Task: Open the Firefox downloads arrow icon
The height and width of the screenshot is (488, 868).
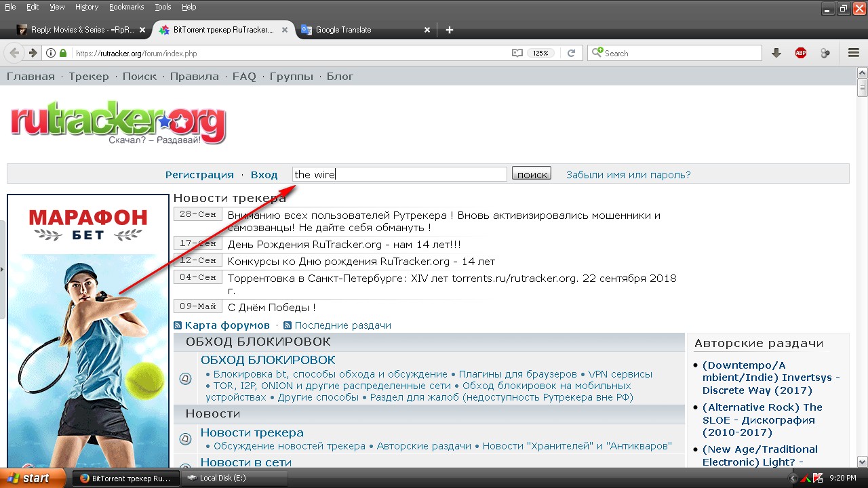Action: pos(776,53)
